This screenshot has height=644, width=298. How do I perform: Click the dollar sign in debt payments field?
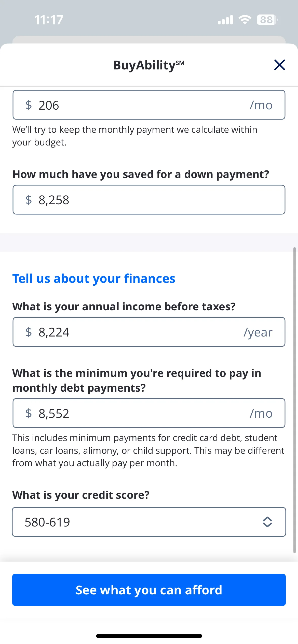click(29, 413)
